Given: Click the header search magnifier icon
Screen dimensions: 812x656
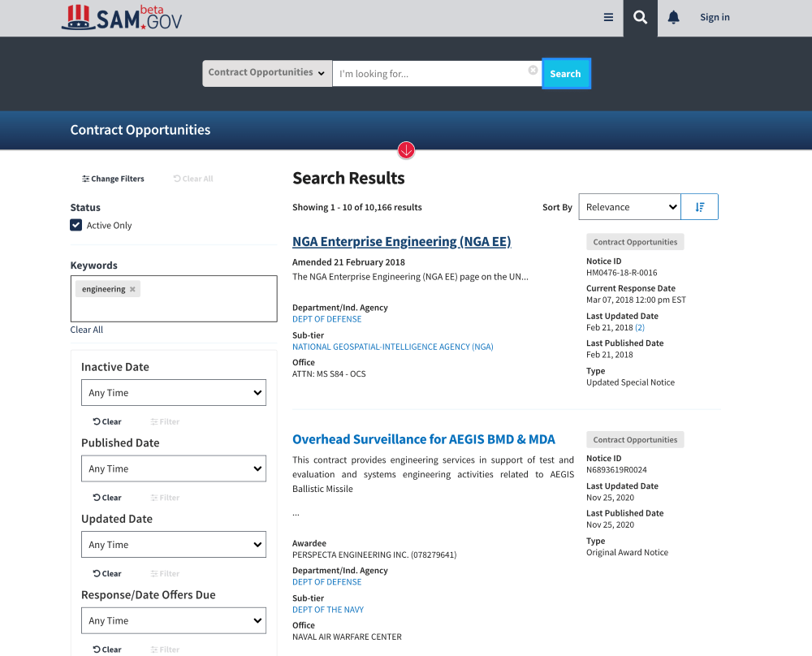Looking at the screenshot, I should click(640, 18).
